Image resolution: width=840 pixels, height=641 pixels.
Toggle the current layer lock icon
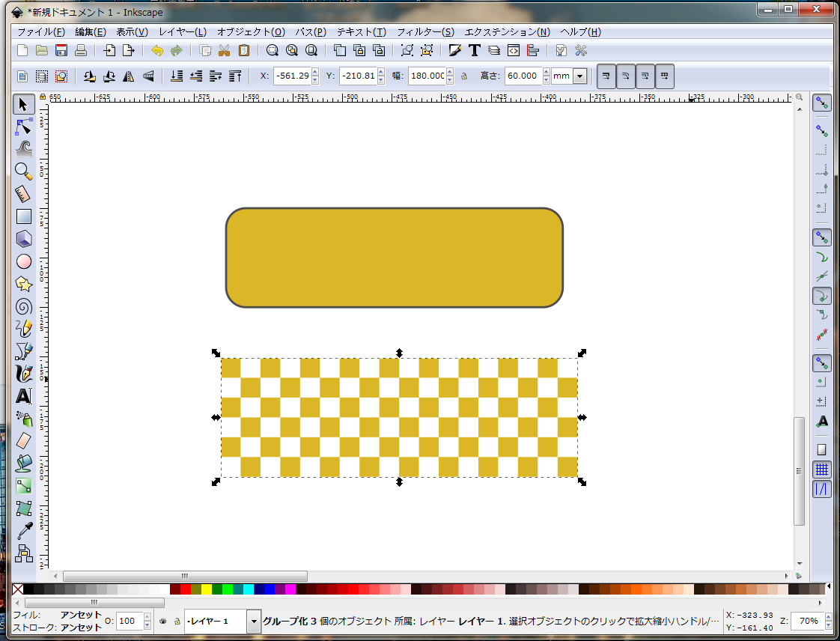[x=176, y=622]
